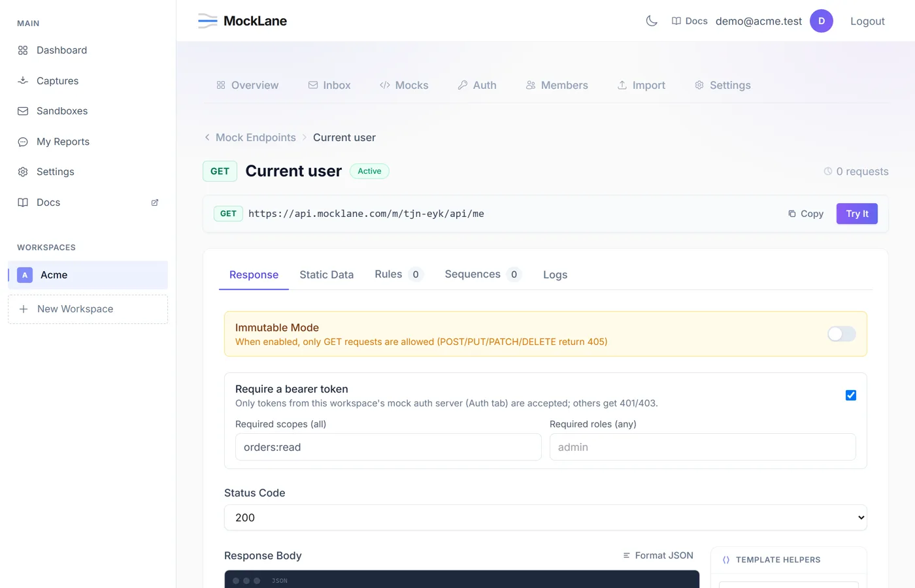
Task: Click the Active status badge
Action: point(369,171)
